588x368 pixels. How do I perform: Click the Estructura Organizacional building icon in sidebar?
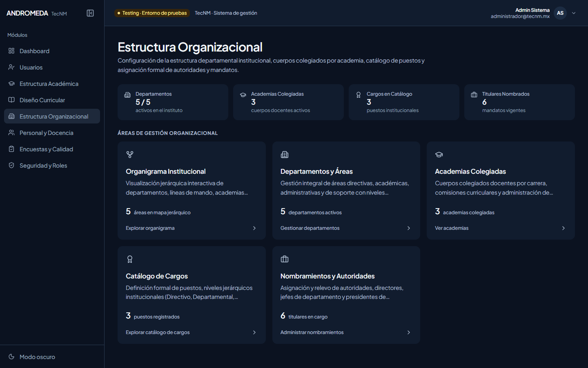point(11,116)
